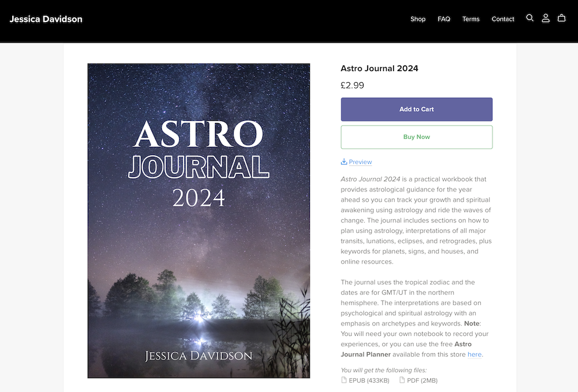Click the account profile icon

pyautogui.click(x=546, y=18)
